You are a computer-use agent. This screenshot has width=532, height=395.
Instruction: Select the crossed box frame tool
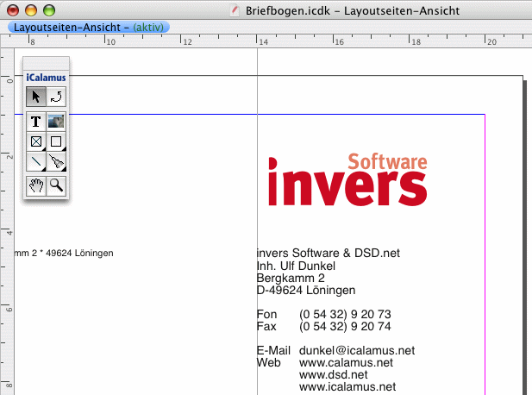pyautogui.click(x=36, y=141)
